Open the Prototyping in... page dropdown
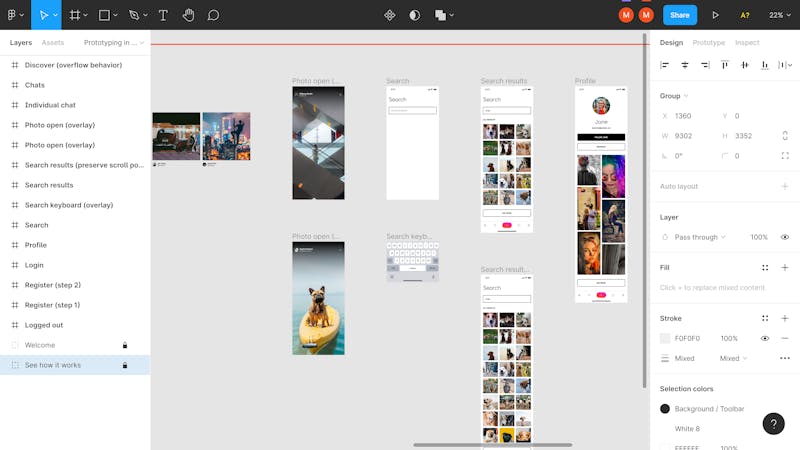 114,42
